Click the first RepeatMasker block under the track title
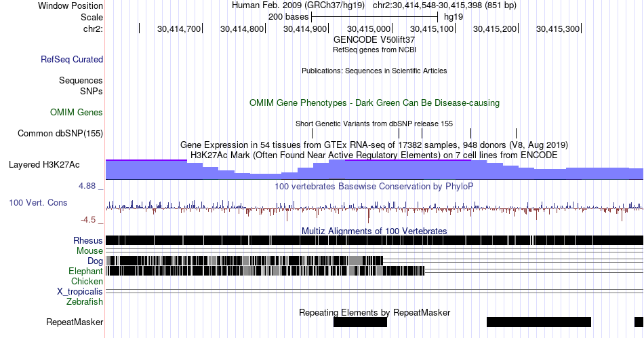 pyautogui.click(x=360, y=322)
